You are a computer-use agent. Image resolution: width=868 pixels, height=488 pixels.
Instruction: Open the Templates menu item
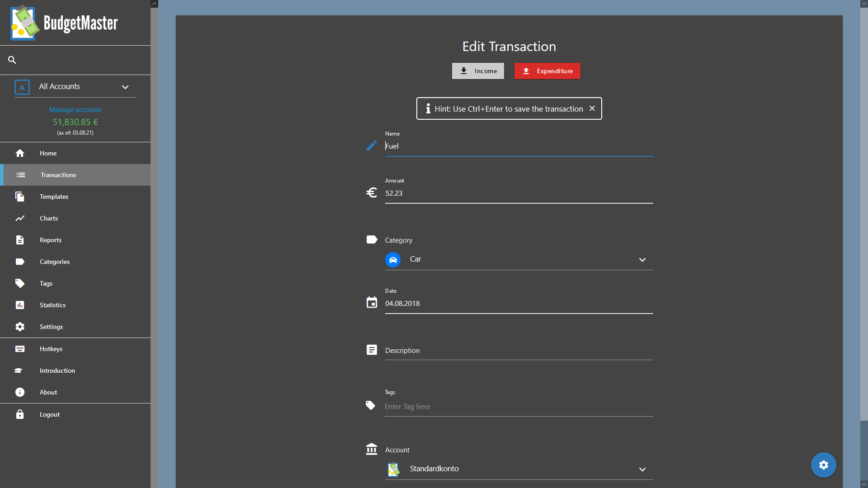[75, 197]
